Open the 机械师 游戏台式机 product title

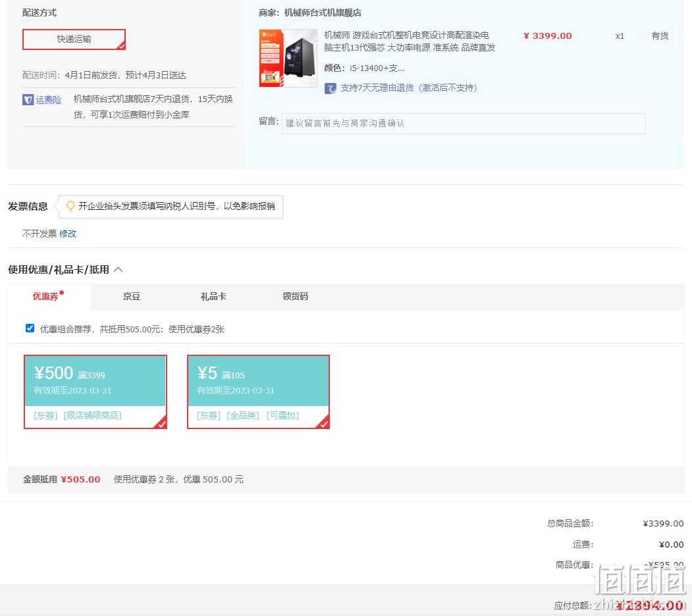pyautogui.click(x=410, y=41)
